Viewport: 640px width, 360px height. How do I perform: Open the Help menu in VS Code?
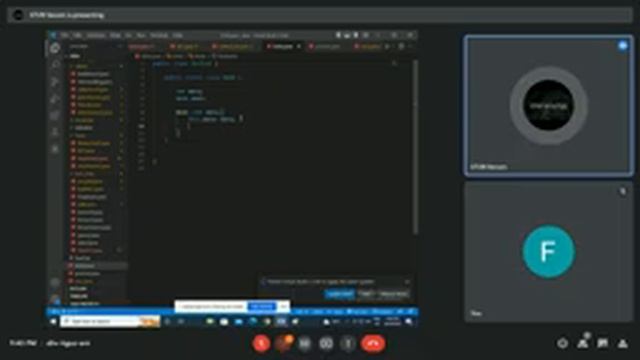tap(178, 36)
